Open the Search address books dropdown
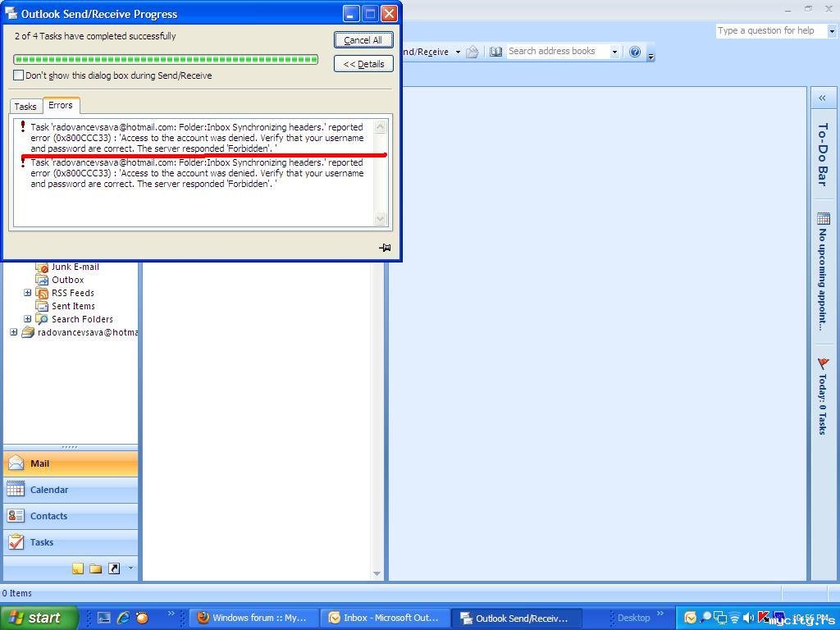This screenshot has width=840, height=630. tap(614, 52)
